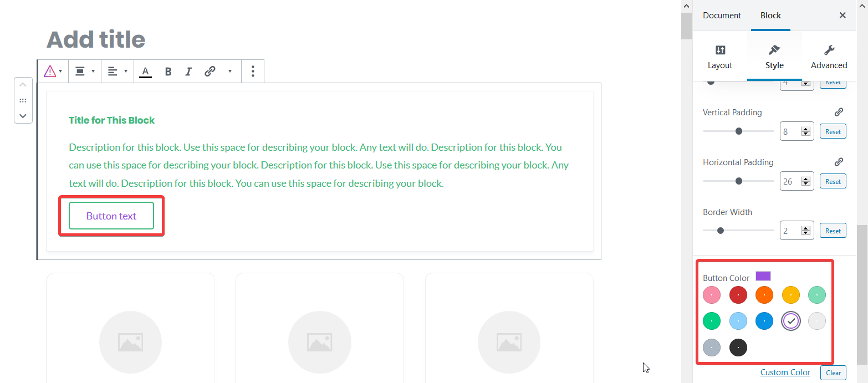Click the Button text button in block
The image size is (868, 383).
click(111, 216)
